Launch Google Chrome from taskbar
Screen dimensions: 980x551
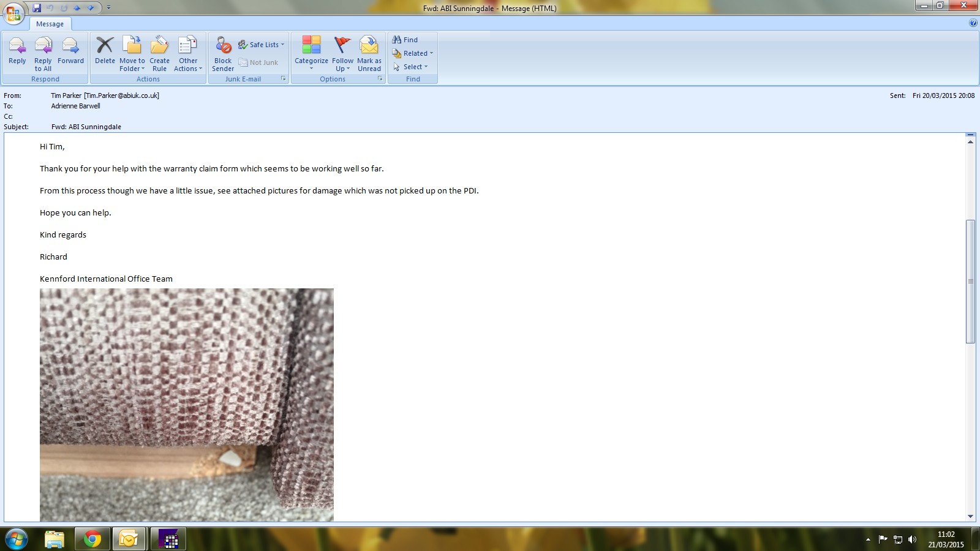(x=92, y=539)
